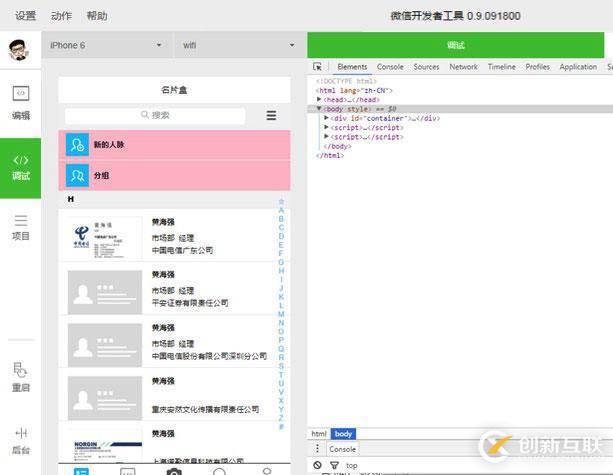Click the 名片盒 page title

coord(174,90)
